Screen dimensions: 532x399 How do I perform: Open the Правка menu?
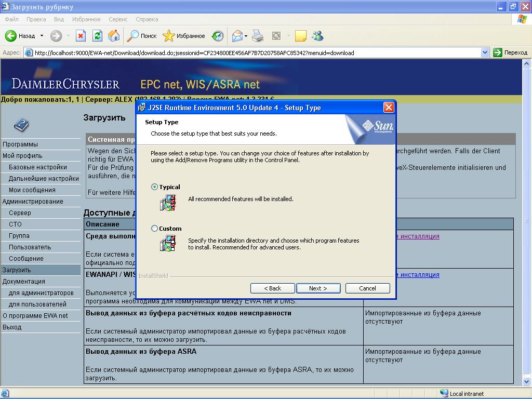pyautogui.click(x=36, y=19)
